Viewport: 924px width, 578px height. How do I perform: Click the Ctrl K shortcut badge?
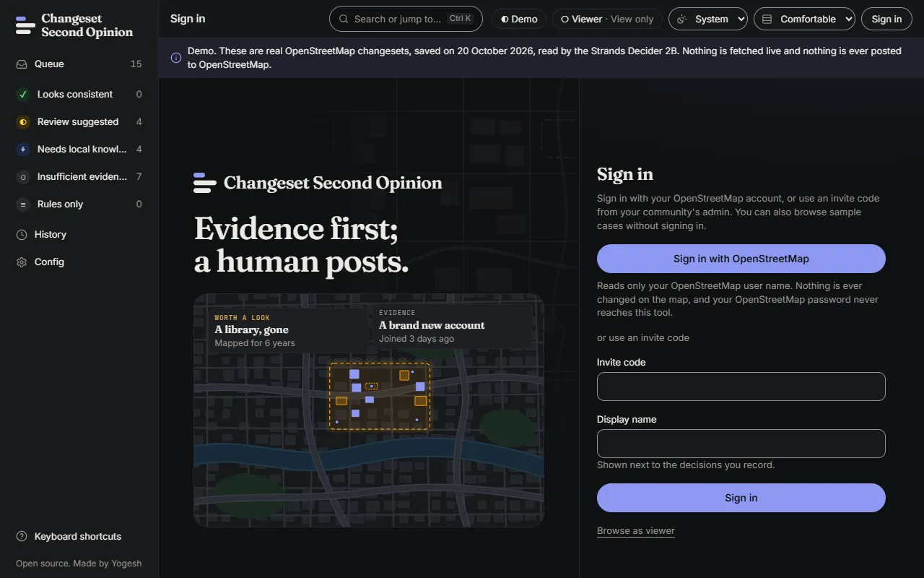(460, 19)
